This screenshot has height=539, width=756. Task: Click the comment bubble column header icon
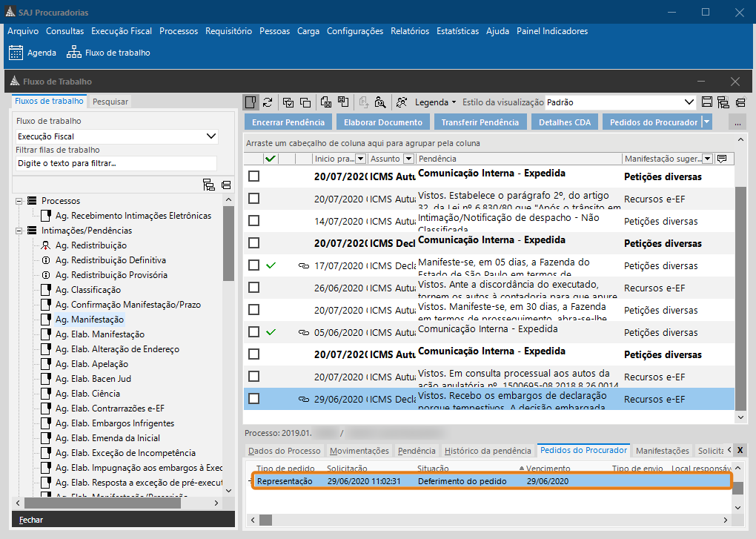click(x=721, y=159)
